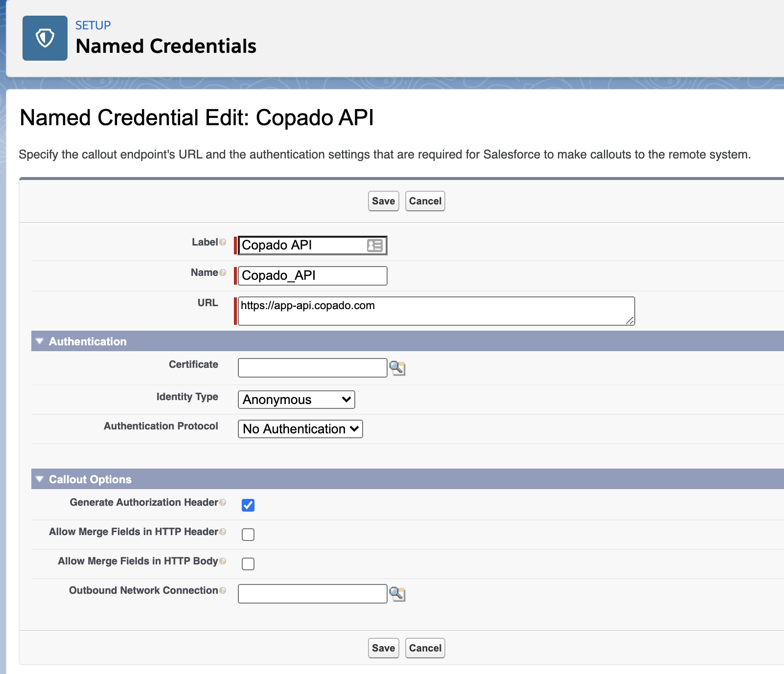Click the Outbound Network Connection input field
784x674 pixels.
(x=313, y=594)
